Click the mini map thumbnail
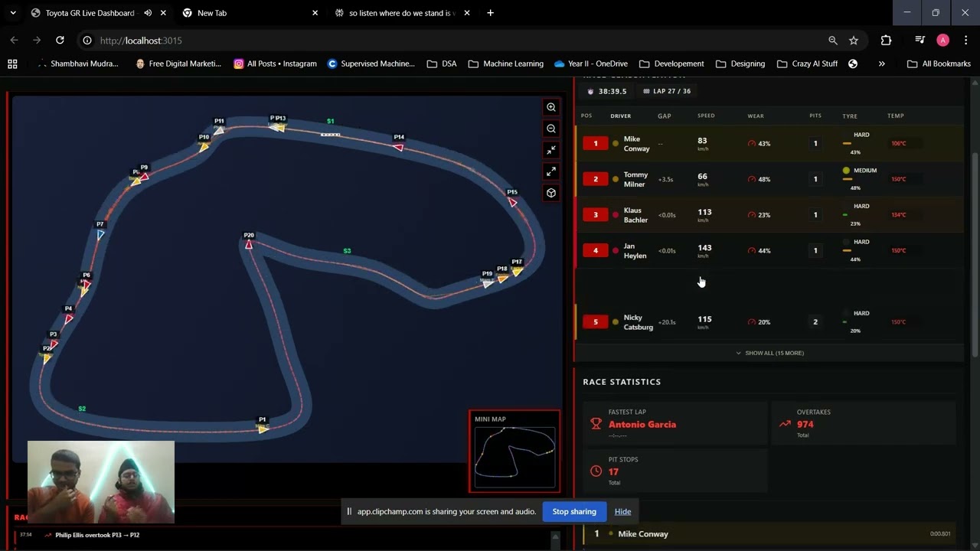980x551 pixels. click(514, 457)
